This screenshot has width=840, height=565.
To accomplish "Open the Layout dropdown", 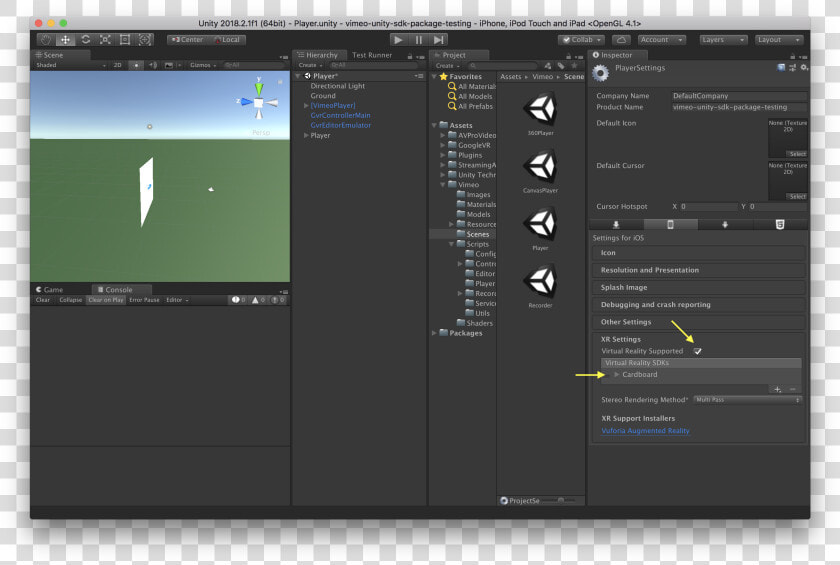I will click(779, 40).
